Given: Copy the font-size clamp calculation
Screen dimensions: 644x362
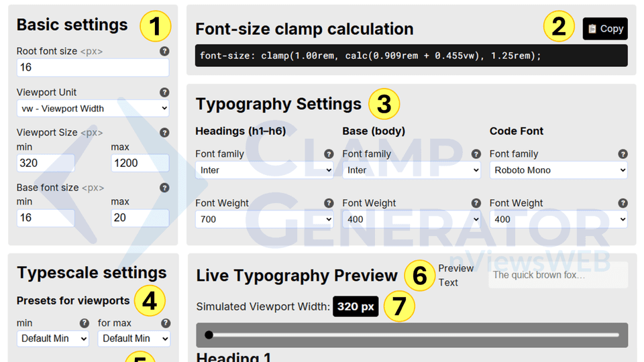Looking at the screenshot, I should [605, 29].
